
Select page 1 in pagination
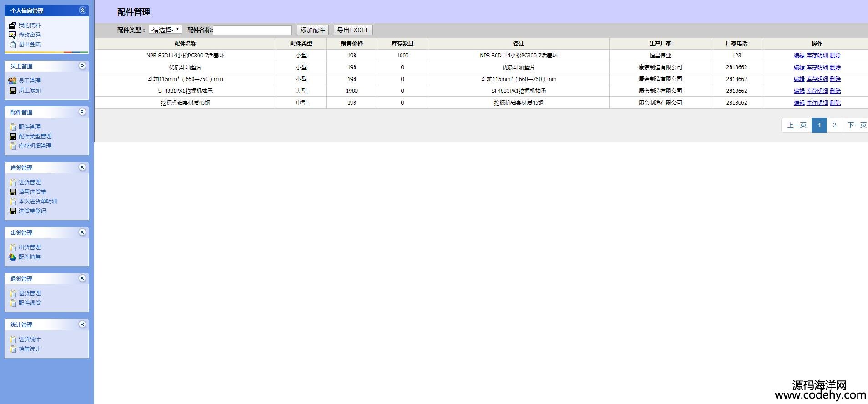819,125
